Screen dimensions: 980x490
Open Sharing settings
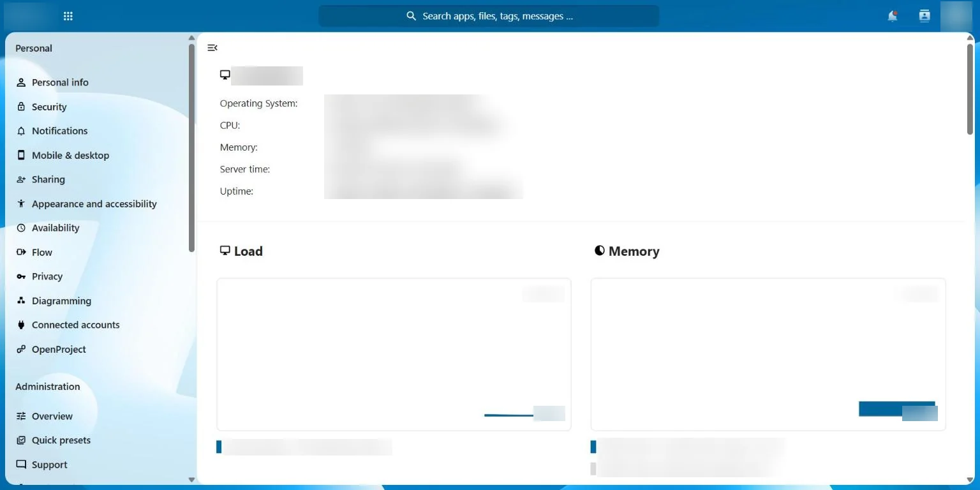click(x=98, y=179)
